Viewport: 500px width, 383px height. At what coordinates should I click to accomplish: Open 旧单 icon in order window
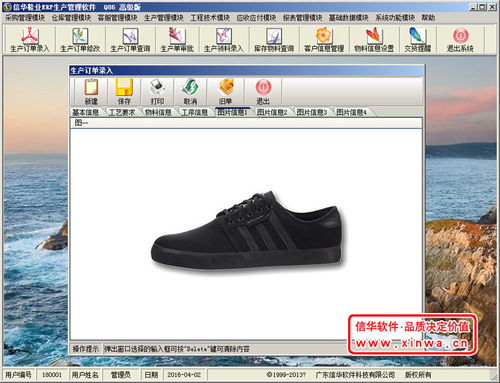click(x=225, y=91)
